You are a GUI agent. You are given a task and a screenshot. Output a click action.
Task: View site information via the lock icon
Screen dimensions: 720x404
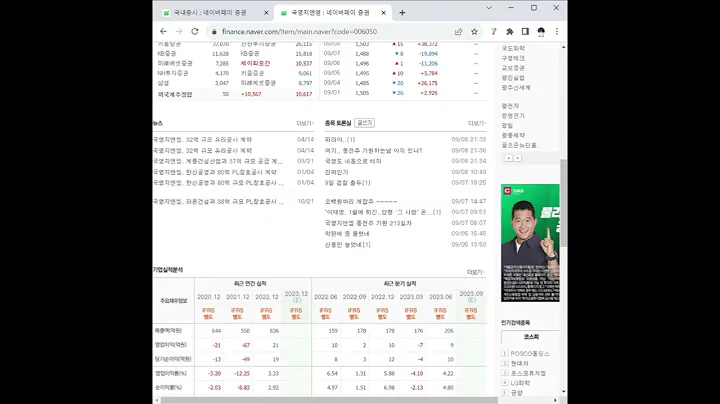214,32
